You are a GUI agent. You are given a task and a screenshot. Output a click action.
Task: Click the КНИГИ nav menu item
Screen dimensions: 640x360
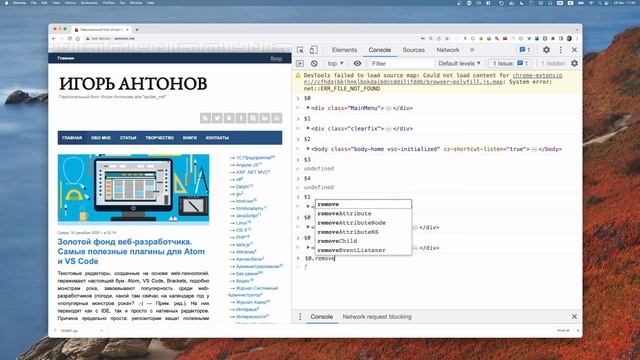tap(189, 138)
